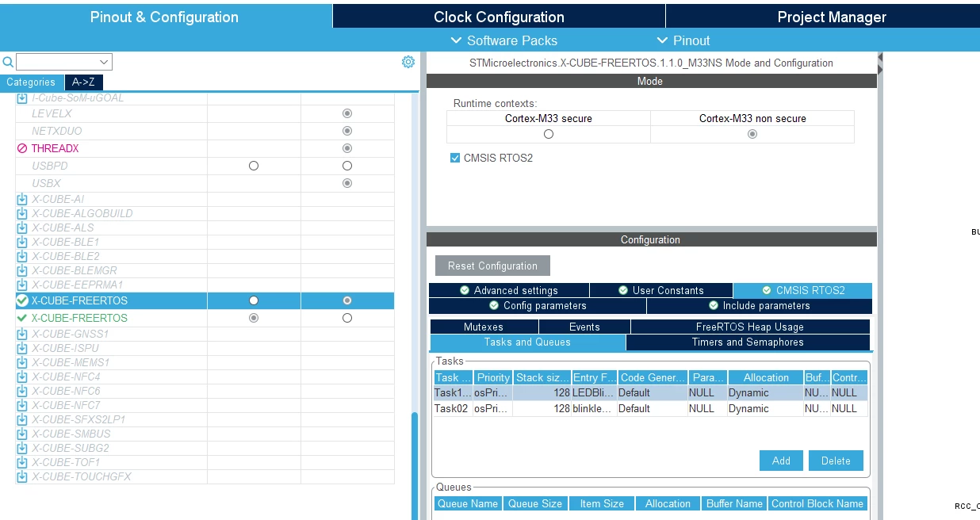Screen dimensions: 980x520
Task: Expand the Pinout dropdown menu
Action: pos(683,40)
